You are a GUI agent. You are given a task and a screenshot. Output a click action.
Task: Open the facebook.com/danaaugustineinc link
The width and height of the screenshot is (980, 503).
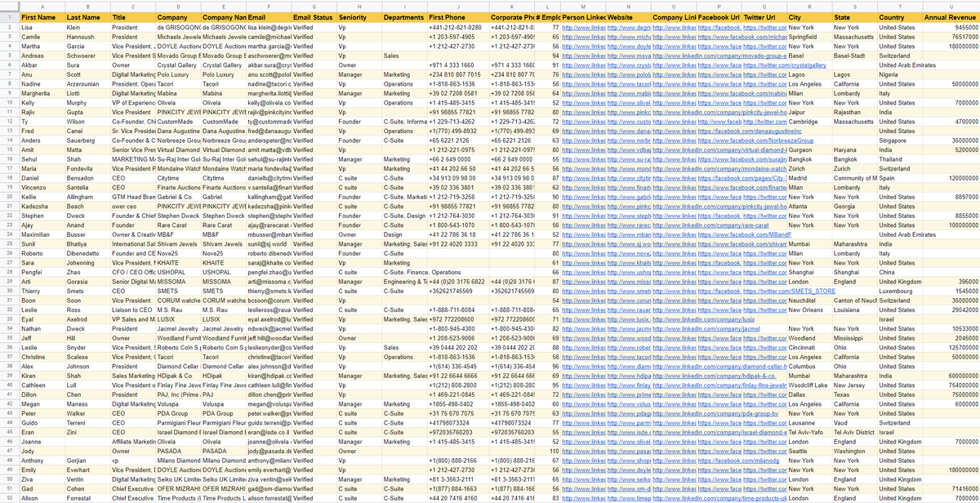point(749,131)
